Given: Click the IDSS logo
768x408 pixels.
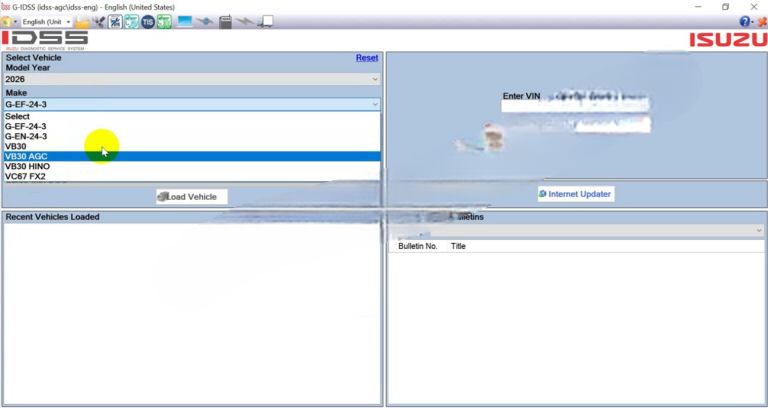Looking at the screenshot, I should pyautogui.click(x=45, y=40).
